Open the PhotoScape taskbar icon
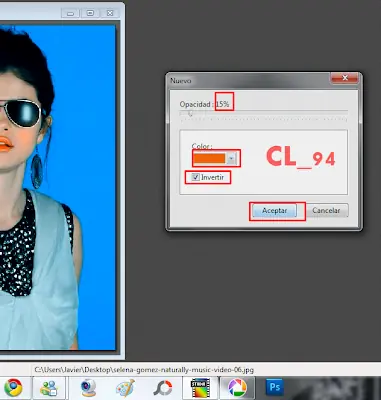 (163, 388)
